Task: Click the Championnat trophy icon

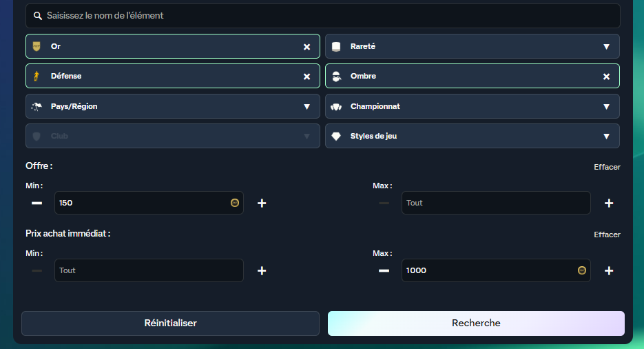Action: tap(336, 107)
